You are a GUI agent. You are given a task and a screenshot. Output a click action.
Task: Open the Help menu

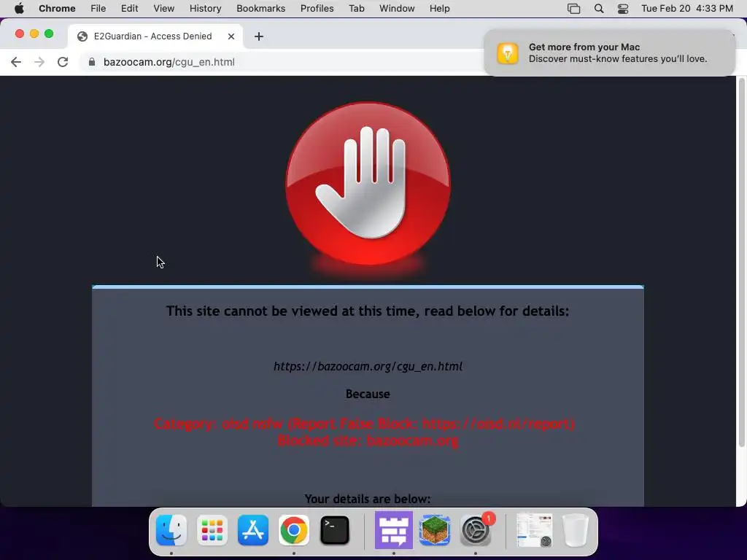click(x=439, y=8)
